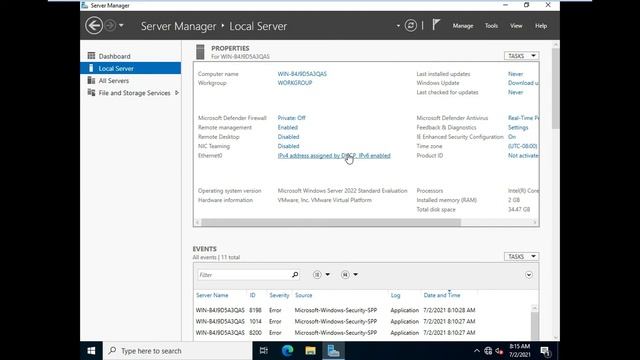Click Product ID Not activated link
Viewport: 640px width, 360px height.
(x=523, y=156)
